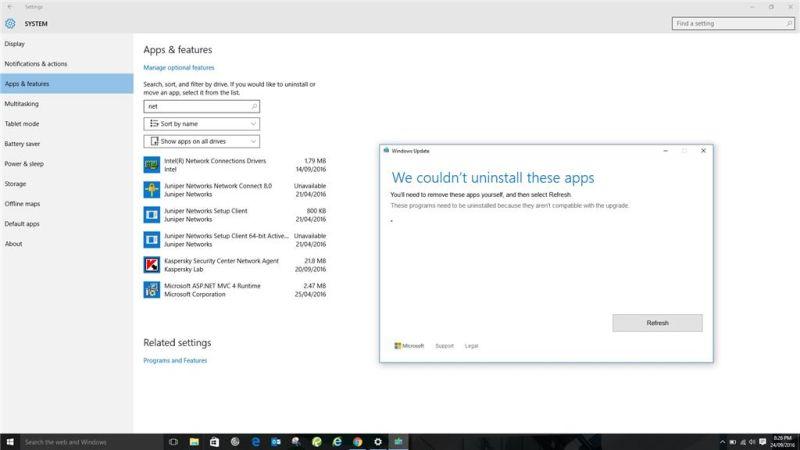
Task: Click the Juniper Networks Setup Client icon
Action: coord(152,215)
